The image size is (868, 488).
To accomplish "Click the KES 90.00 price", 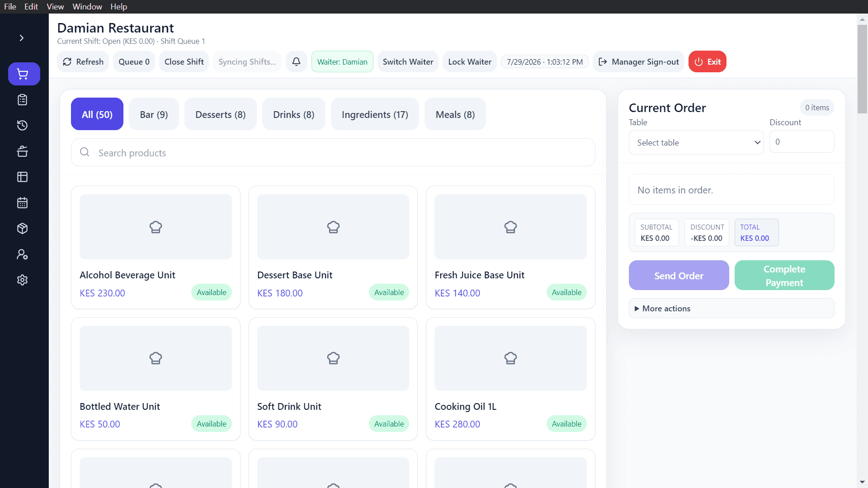I will [x=277, y=424].
